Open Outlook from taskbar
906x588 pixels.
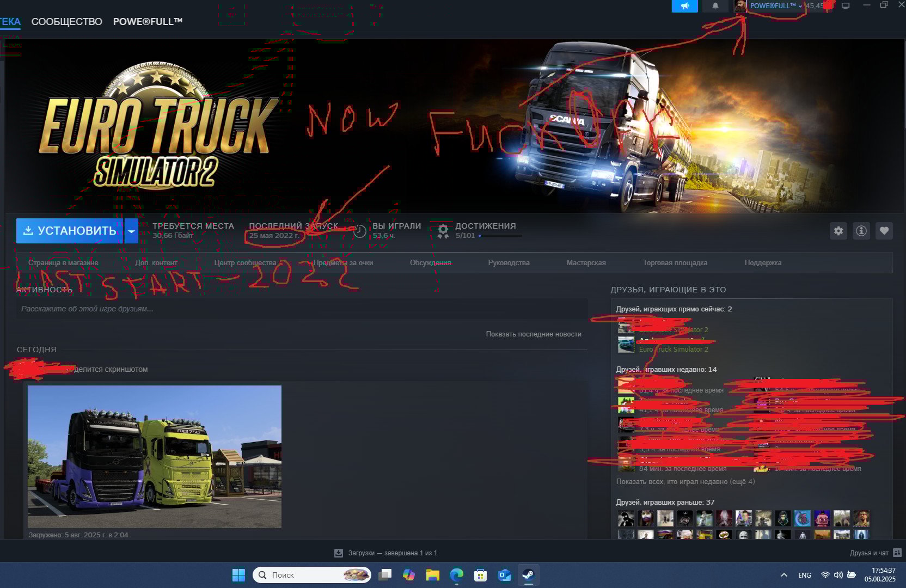pos(504,575)
